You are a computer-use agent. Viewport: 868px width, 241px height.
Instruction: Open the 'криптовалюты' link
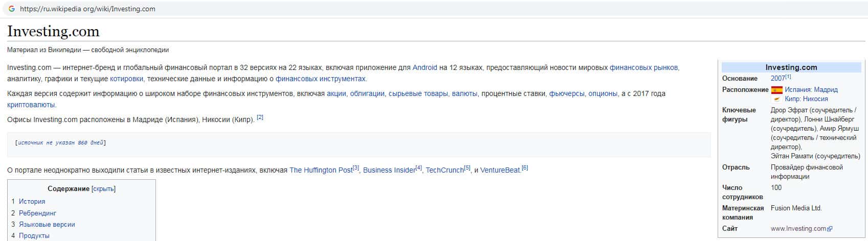(x=31, y=105)
